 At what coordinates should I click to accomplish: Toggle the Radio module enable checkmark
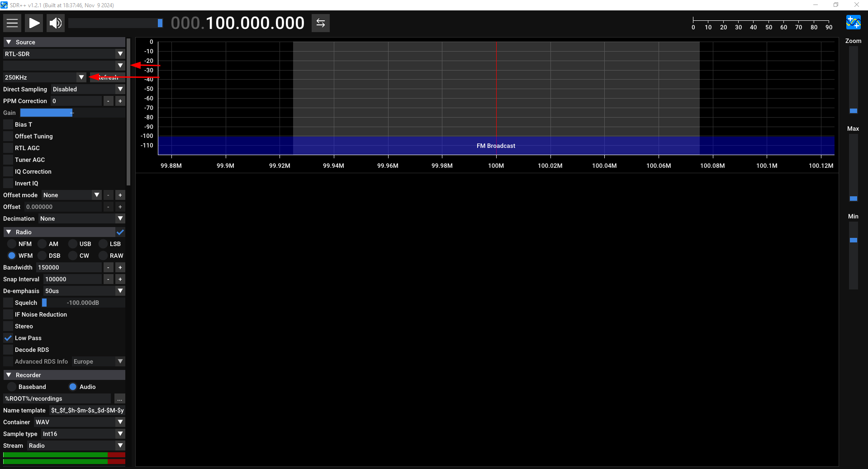point(120,232)
